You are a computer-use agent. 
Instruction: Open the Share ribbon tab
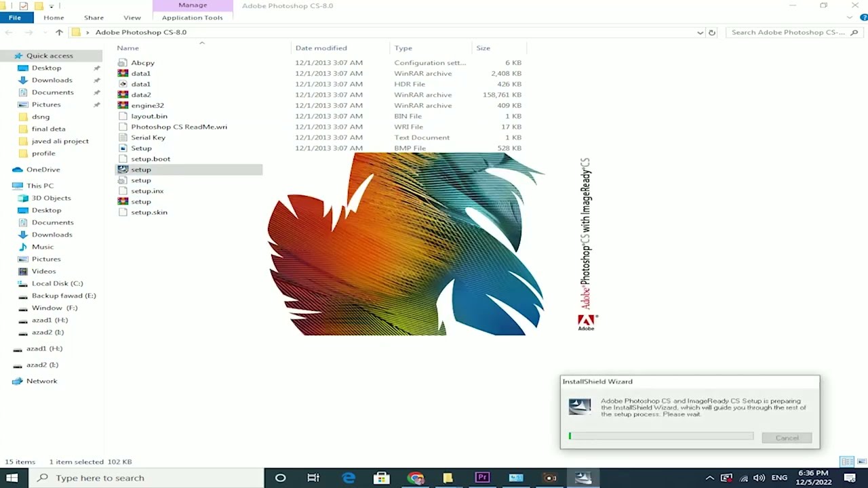[94, 18]
